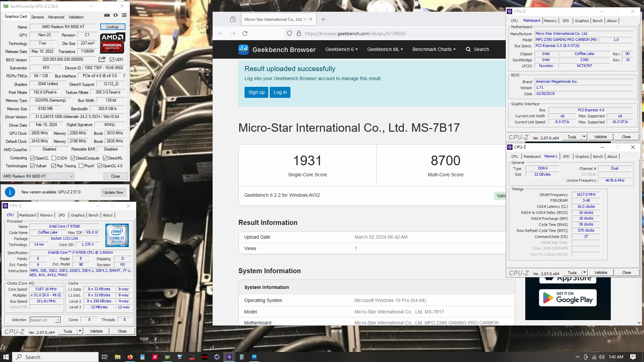Click the Geekbench taskbar icon
The image size is (644, 362).
(254, 357)
